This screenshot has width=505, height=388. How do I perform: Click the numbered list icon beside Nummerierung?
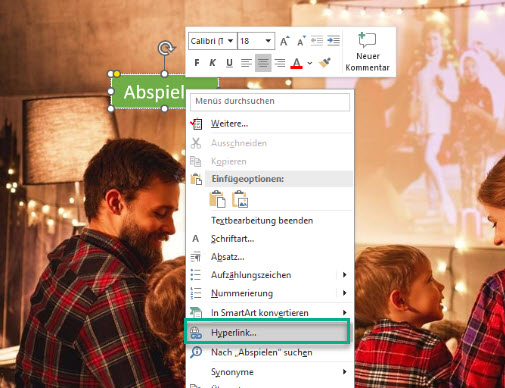(x=196, y=293)
